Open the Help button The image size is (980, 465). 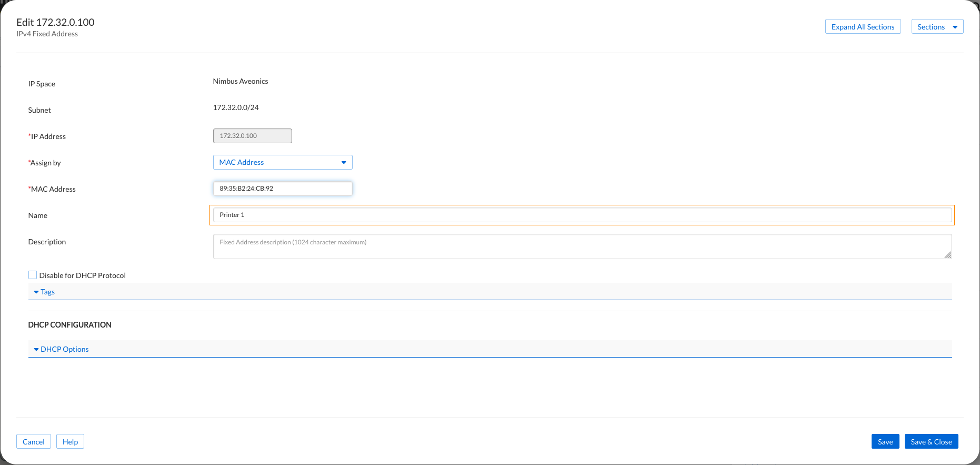70,442
